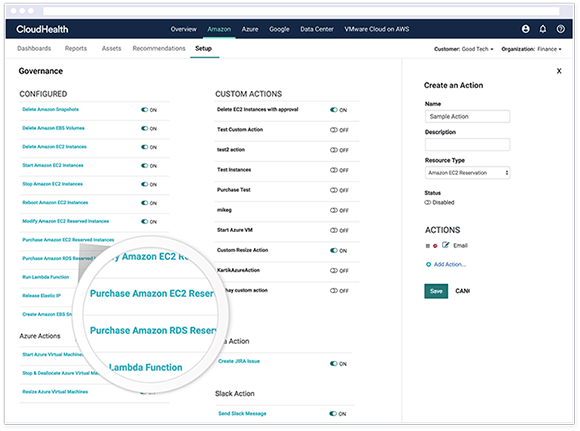Switch to the Overview tab
The image size is (580, 431).
tap(183, 29)
